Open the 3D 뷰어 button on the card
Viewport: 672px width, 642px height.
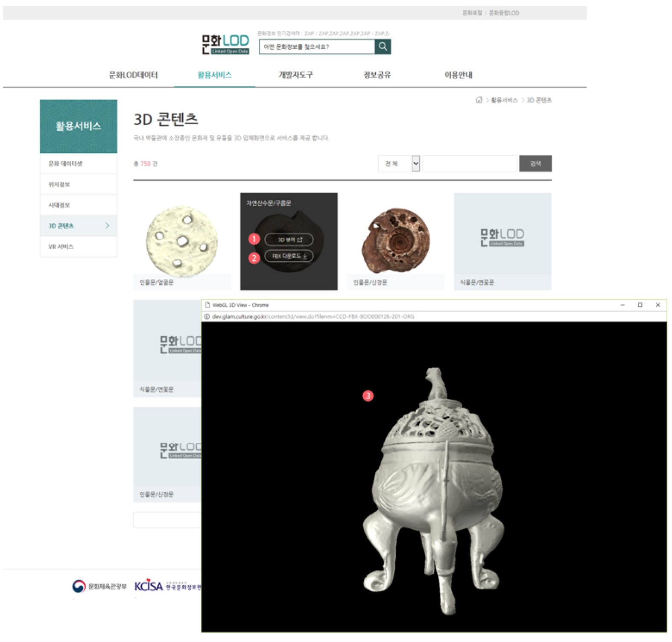pos(289,239)
